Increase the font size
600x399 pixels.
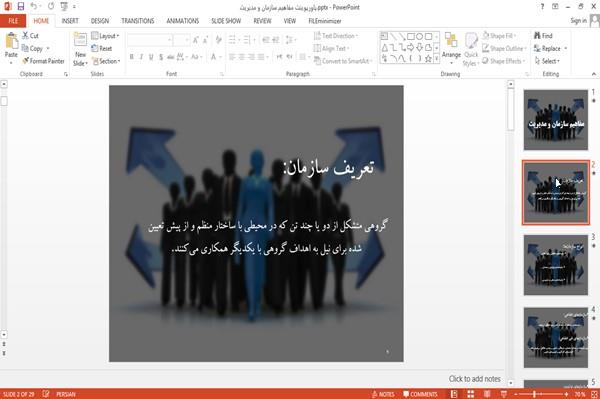tap(196, 39)
